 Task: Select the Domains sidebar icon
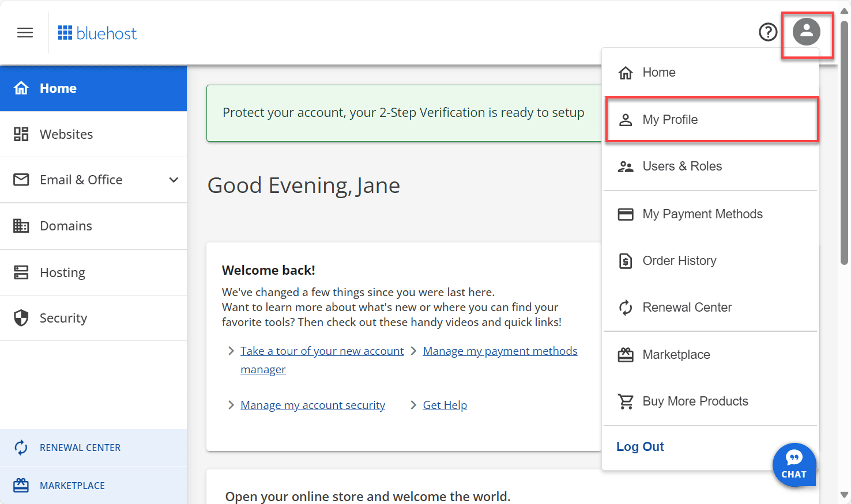(21, 226)
